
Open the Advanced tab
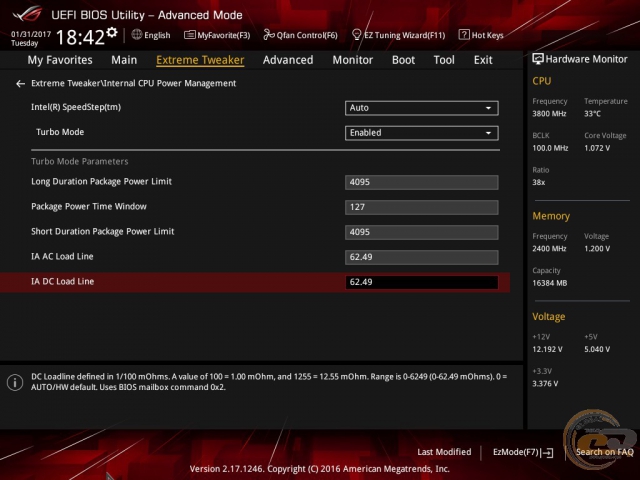(x=288, y=60)
